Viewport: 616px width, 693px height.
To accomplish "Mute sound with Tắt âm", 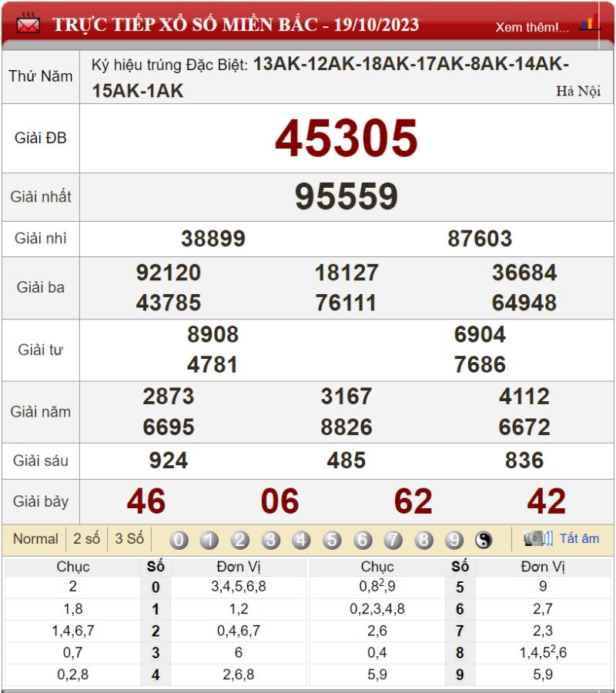I will point(579,538).
